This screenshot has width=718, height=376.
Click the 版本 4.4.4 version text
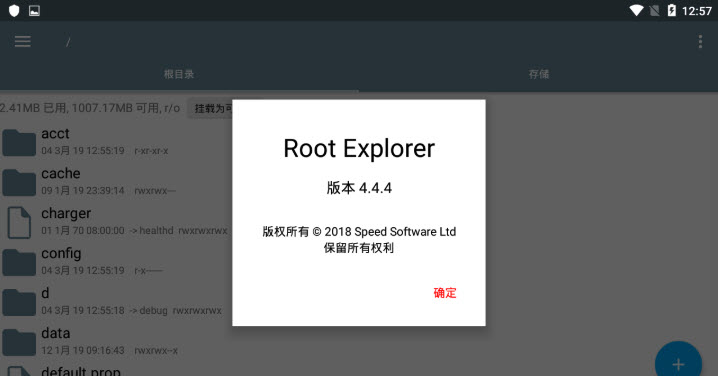[359, 188]
